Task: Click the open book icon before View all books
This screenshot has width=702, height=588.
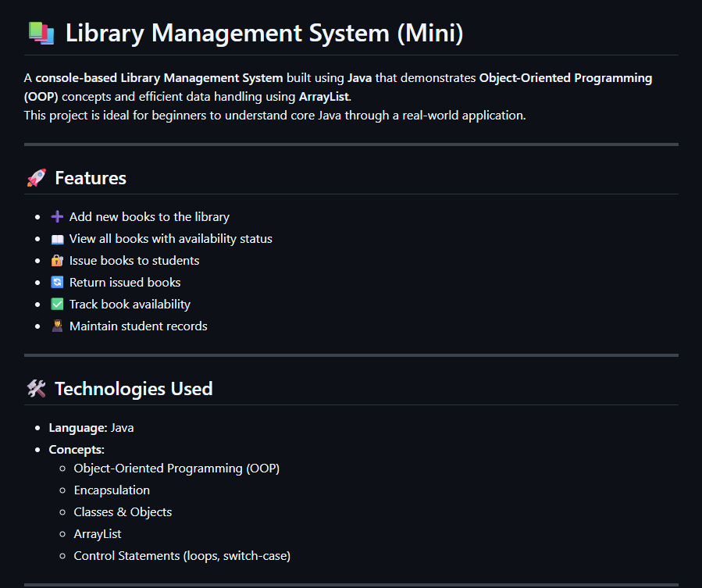Action: [x=56, y=238]
